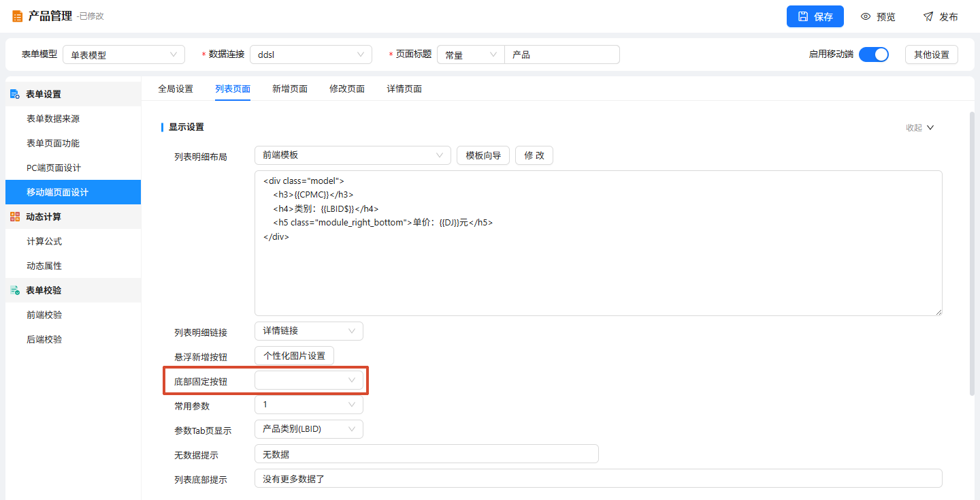Click the 模板向导 button

click(483, 155)
